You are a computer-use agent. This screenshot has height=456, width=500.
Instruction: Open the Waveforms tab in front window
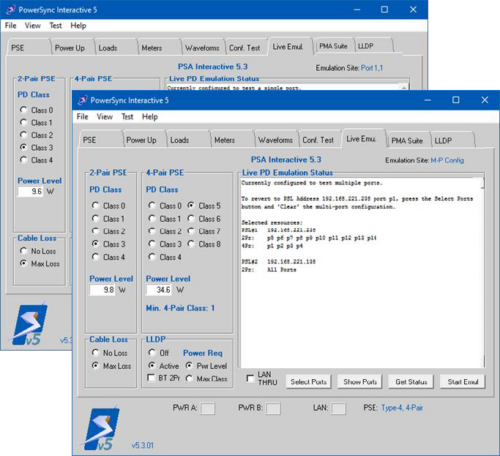point(276,140)
